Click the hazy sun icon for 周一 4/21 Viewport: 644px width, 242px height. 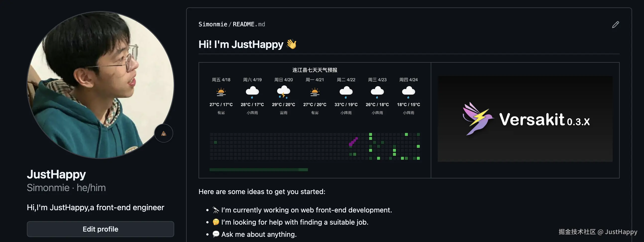pos(315,92)
